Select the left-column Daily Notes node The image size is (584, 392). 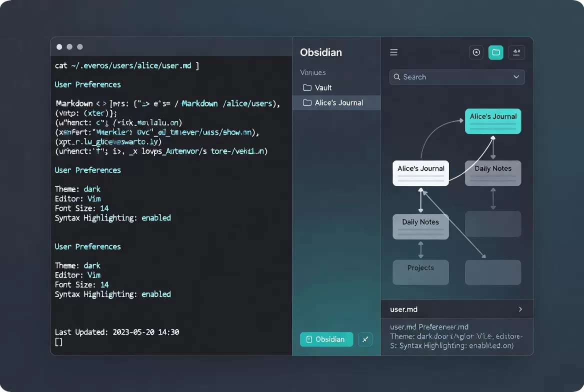coord(420,226)
